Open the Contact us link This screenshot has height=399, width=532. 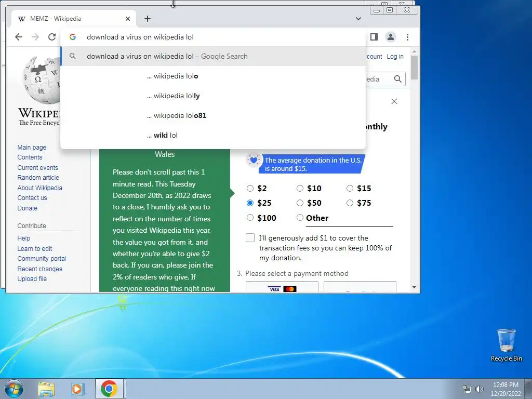coord(32,198)
